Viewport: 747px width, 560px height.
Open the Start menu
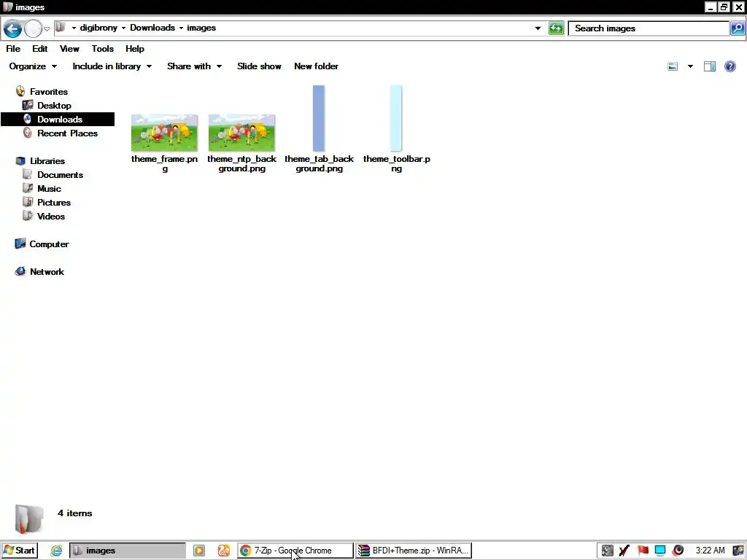pos(20,551)
